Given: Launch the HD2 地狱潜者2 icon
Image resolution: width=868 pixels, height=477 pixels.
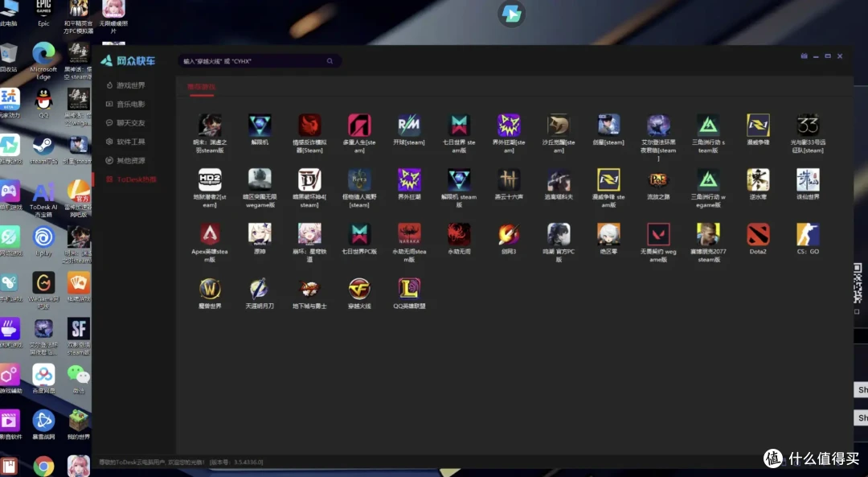Looking at the screenshot, I should (x=210, y=180).
